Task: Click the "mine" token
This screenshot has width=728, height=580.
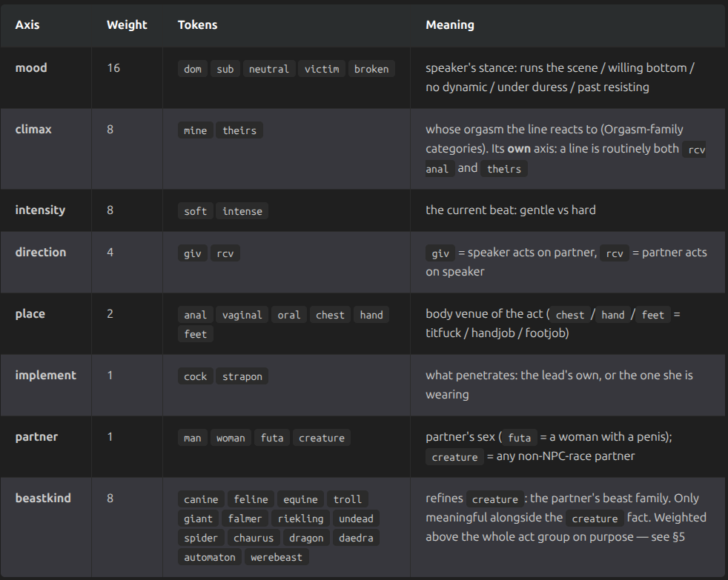Action: pyautogui.click(x=196, y=130)
